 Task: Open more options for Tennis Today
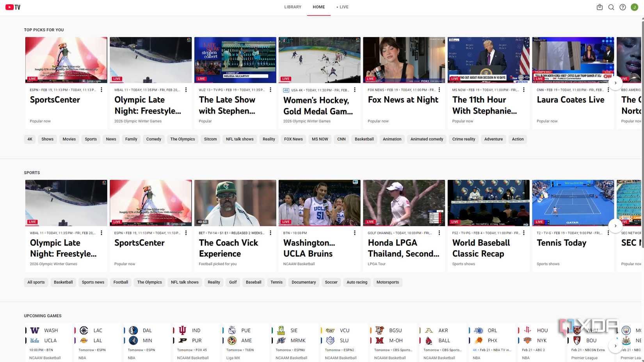pyautogui.click(x=608, y=233)
